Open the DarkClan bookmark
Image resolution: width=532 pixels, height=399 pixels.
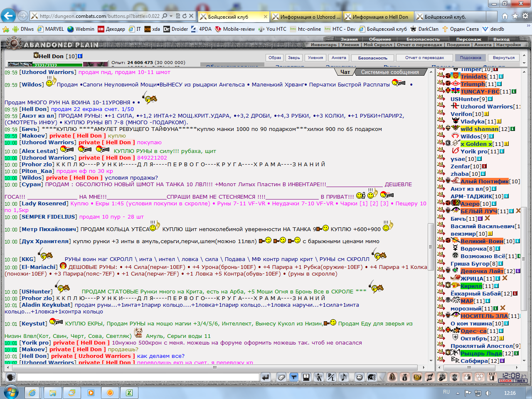tap(424, 29)
